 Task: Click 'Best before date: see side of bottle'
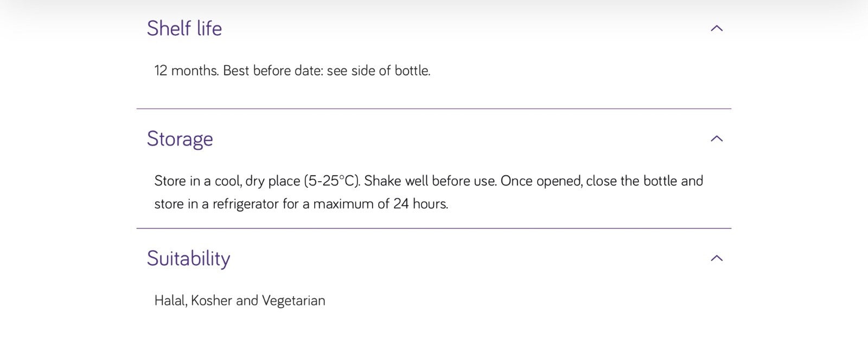tap(326, 71)
